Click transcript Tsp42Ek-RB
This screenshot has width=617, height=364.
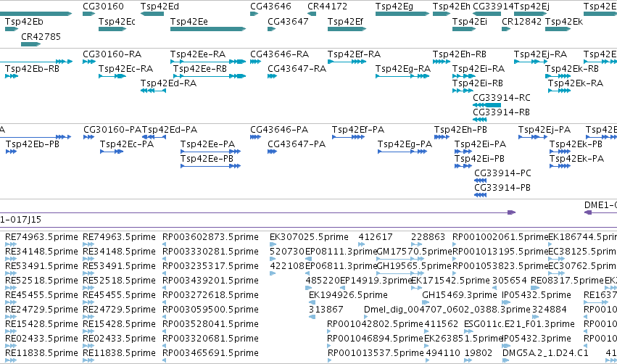572,69
